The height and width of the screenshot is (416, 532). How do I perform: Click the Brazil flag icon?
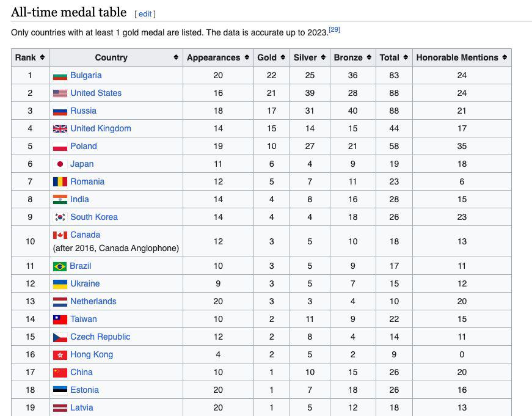(x=60, y=266)
